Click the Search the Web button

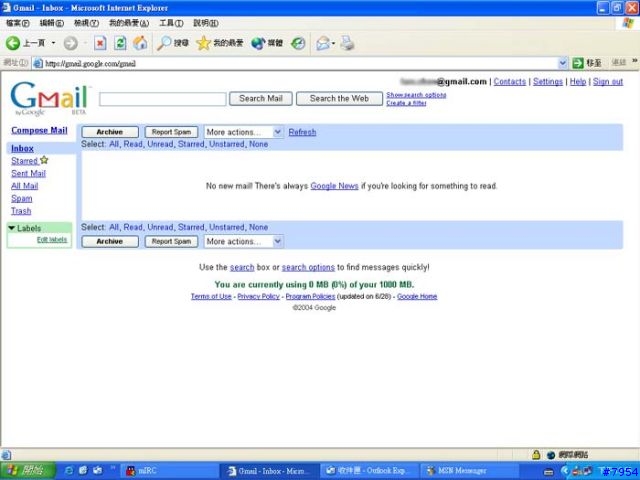[x=339, y=98]
